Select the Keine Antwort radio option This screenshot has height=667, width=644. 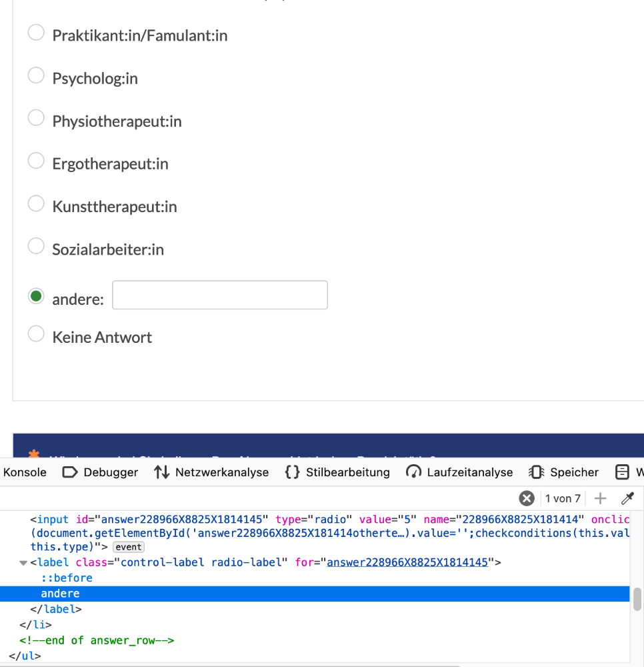(x=36, y=335)
